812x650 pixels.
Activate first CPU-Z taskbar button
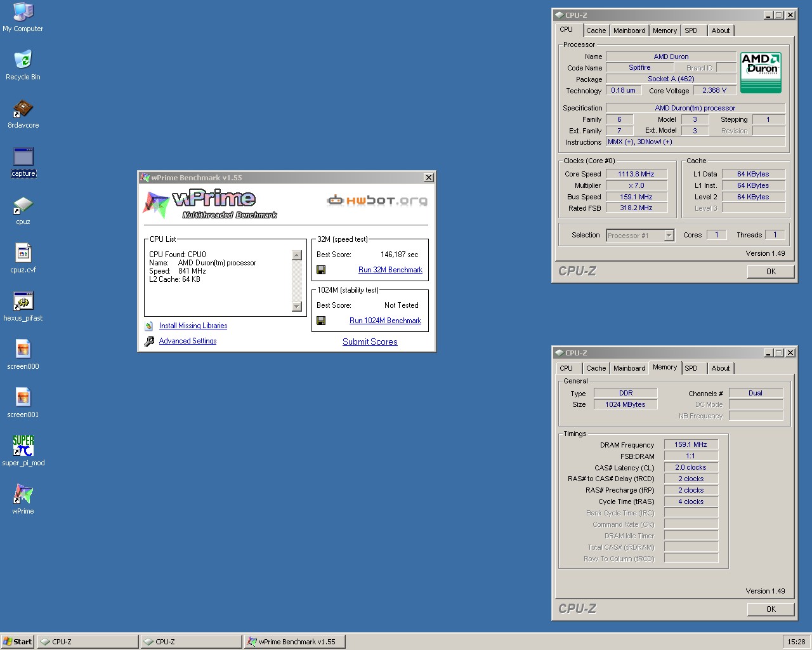click(88, 642)
